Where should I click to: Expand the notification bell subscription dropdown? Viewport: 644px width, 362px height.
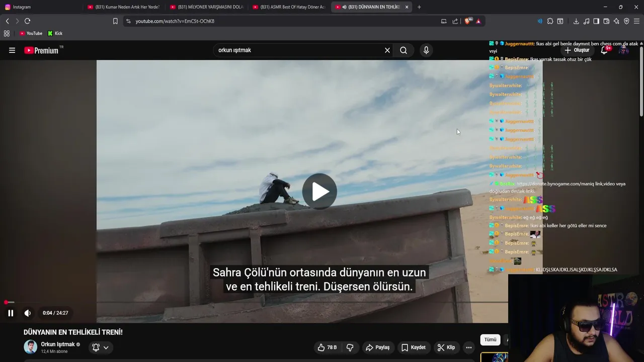coord(101,347)
